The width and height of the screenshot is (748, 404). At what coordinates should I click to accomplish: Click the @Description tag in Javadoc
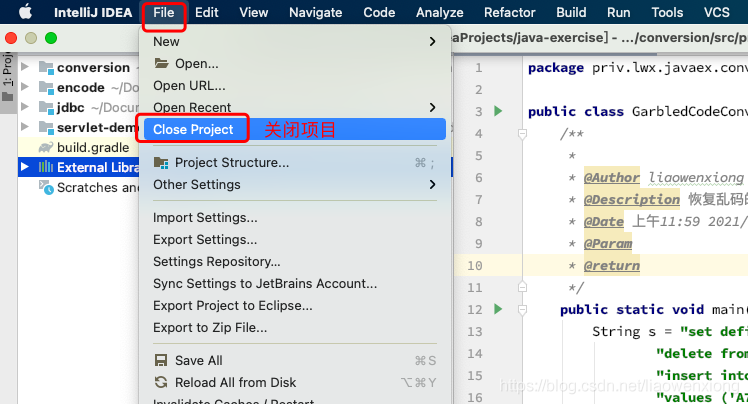632,199
